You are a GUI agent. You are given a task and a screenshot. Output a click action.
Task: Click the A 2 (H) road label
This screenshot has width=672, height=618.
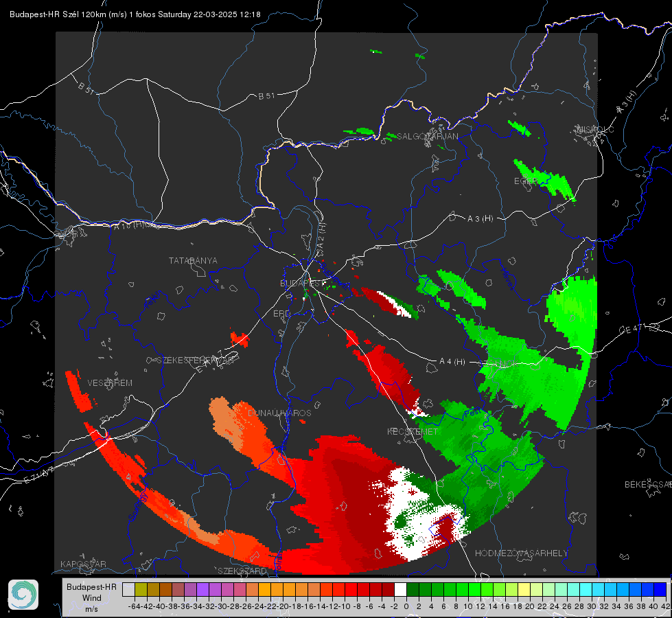[x=321, y=235]
